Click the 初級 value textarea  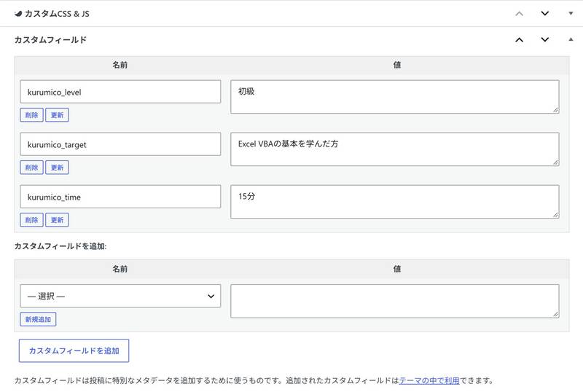pyautogui.click(x=394, y=97)
